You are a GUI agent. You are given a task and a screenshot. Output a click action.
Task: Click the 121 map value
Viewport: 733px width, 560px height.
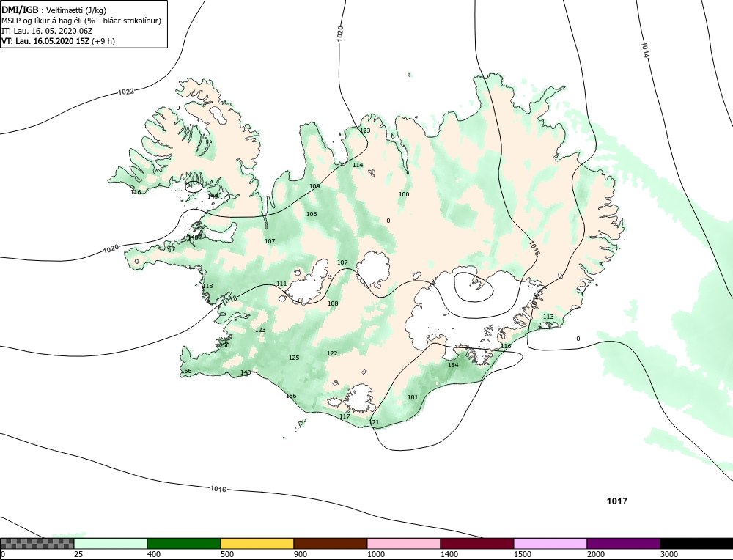pos(374,423)
